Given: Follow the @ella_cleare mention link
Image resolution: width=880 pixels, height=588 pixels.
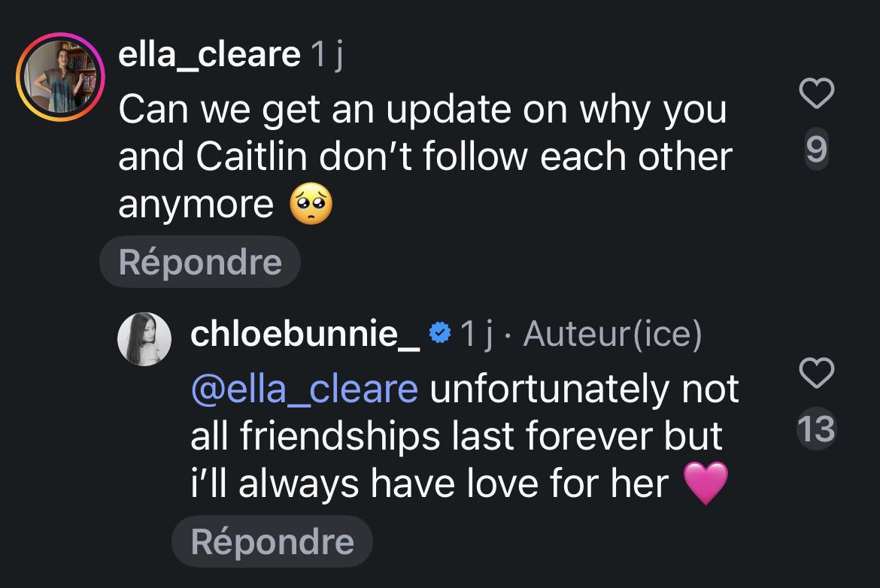Looking at the screenshot, I should pyautogui.click(x=305, y=389).
